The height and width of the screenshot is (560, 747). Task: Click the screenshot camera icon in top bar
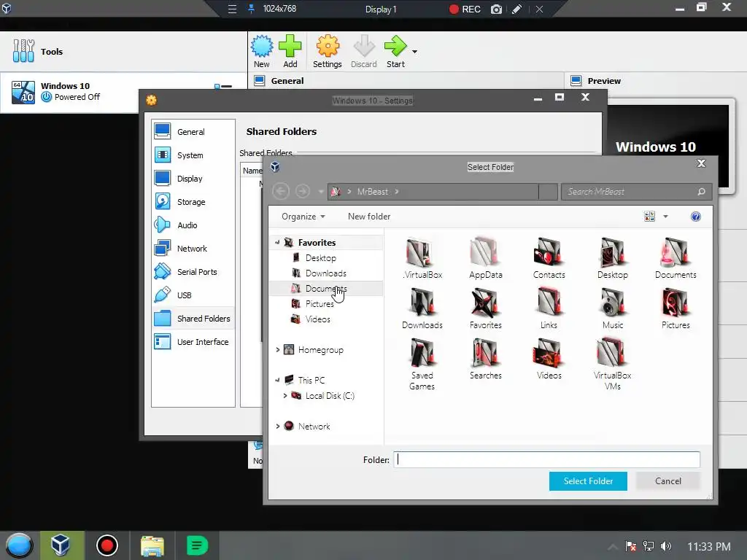coord(496,9)
